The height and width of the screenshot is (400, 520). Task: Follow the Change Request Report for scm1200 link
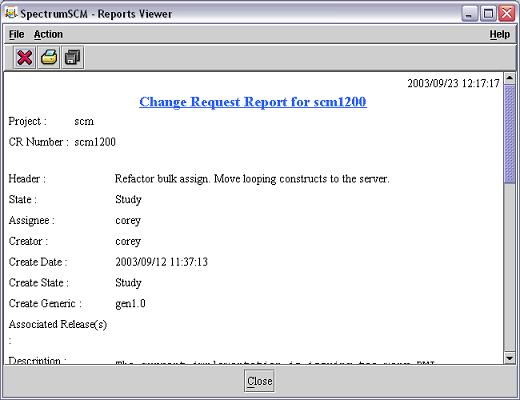tap(253, 102)
